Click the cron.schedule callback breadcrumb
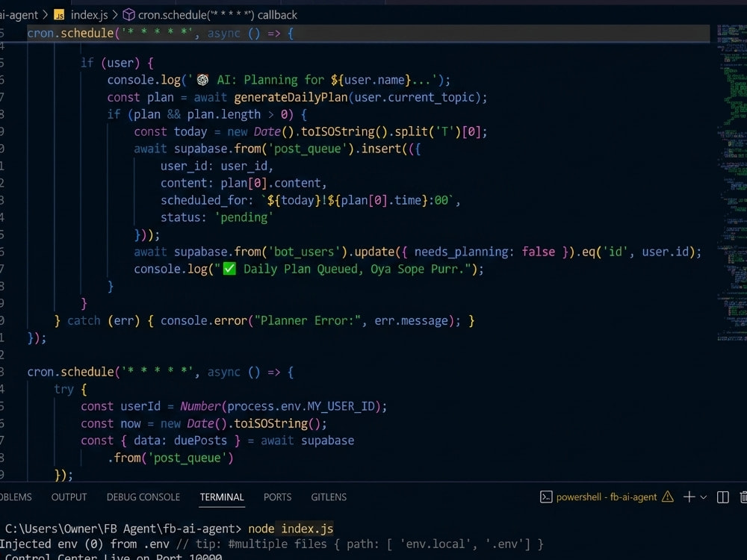The height and width of the screenshot is (560, 747). [217, 15]
